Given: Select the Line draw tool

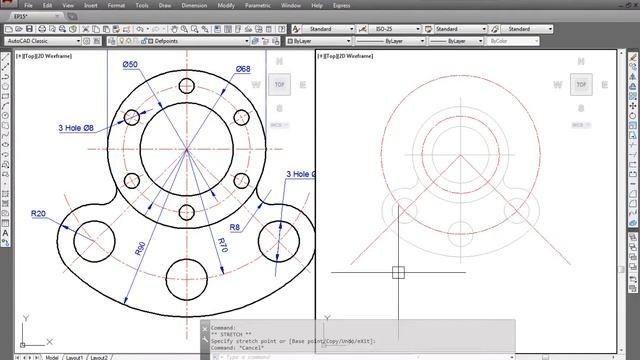Looking at the screenshot, I should coord(5,57).
